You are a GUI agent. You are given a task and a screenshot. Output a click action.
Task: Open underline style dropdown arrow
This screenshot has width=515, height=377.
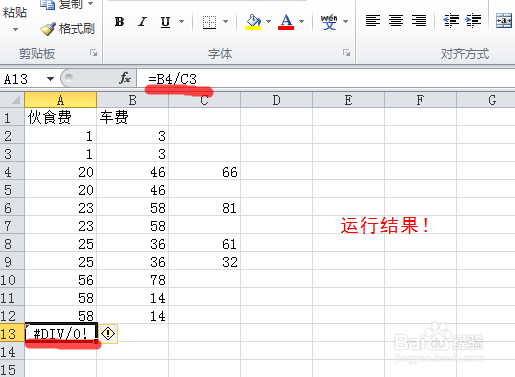(182, 22)
